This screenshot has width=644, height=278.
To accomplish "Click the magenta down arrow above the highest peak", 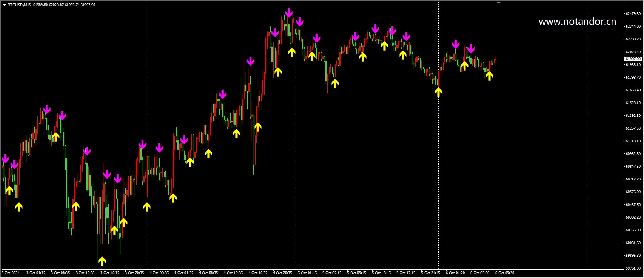I will pos(289,13).
